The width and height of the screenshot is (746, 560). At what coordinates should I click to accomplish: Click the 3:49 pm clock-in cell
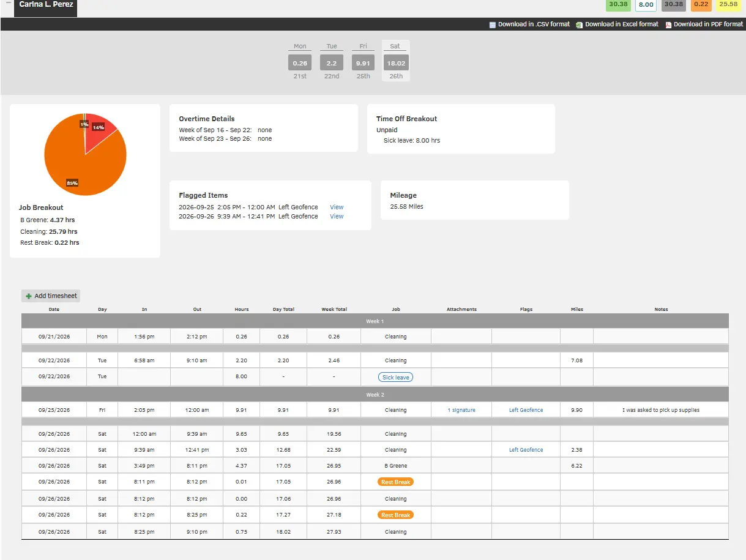144,466
